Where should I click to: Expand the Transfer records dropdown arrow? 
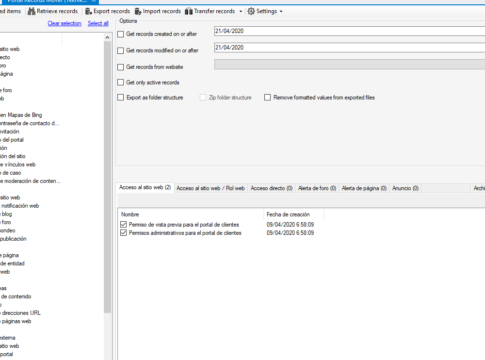coord(241,11)
